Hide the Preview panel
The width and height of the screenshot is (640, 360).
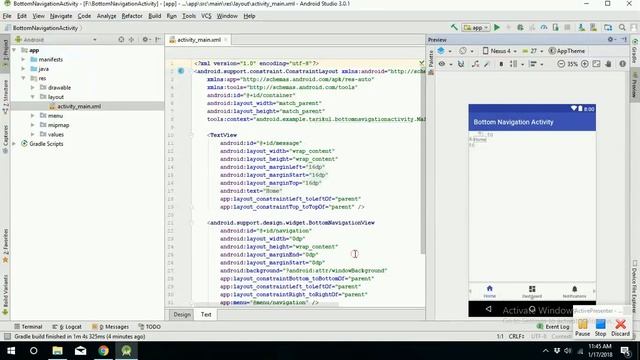[x=624, y=40]
